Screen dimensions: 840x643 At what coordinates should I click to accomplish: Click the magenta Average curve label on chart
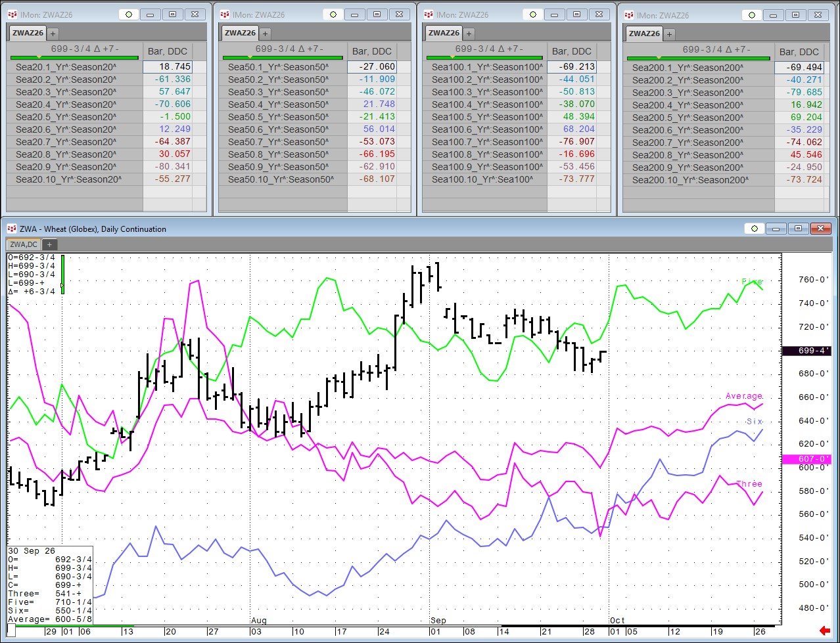click(x=744, y=396)
